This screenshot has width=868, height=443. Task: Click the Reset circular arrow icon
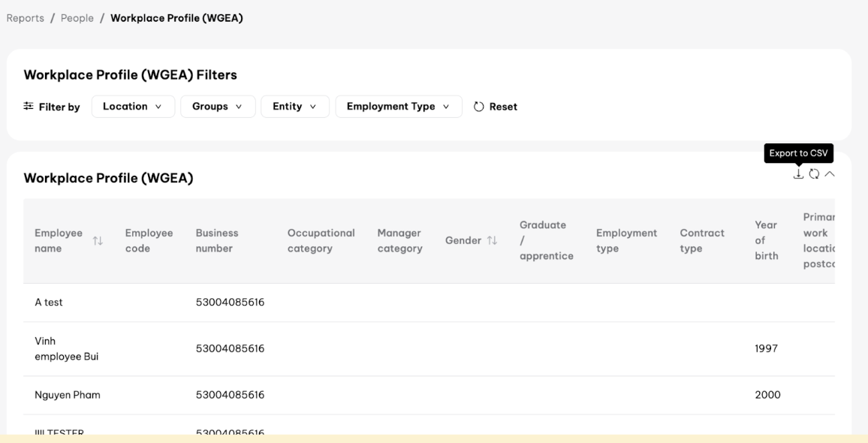point(479,107)
